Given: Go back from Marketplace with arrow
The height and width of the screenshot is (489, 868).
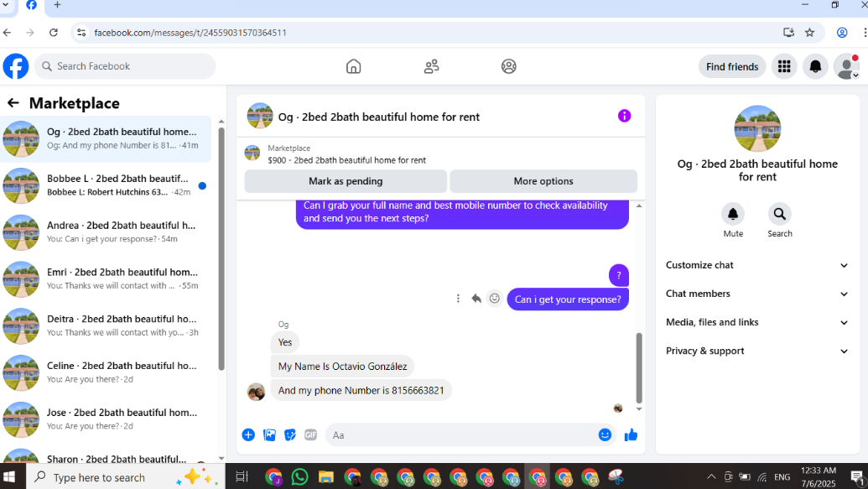Looking at the screenshot, I should pos(13,103).
